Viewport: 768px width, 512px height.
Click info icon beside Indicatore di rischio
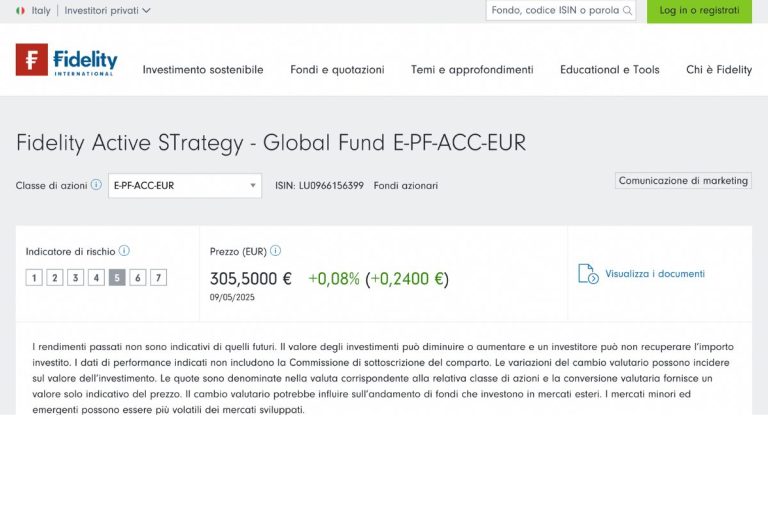[124, 251]
